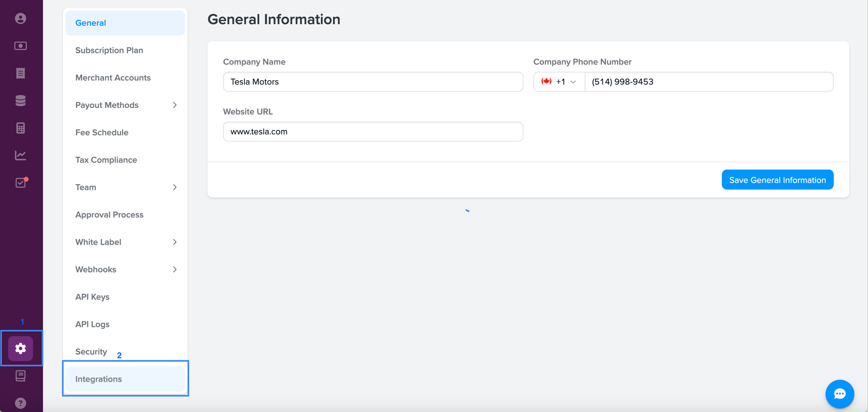Click the settings gear icon

pyautogui.click(x=20, y=348)
